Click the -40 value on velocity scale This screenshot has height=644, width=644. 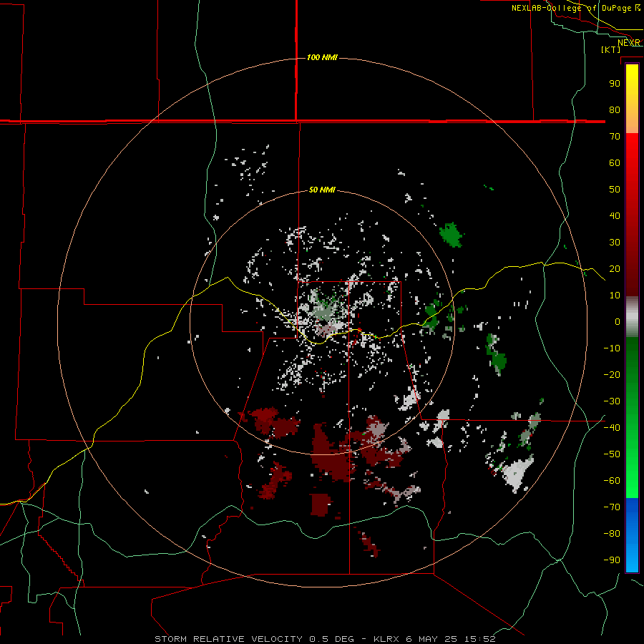(612, 428)
